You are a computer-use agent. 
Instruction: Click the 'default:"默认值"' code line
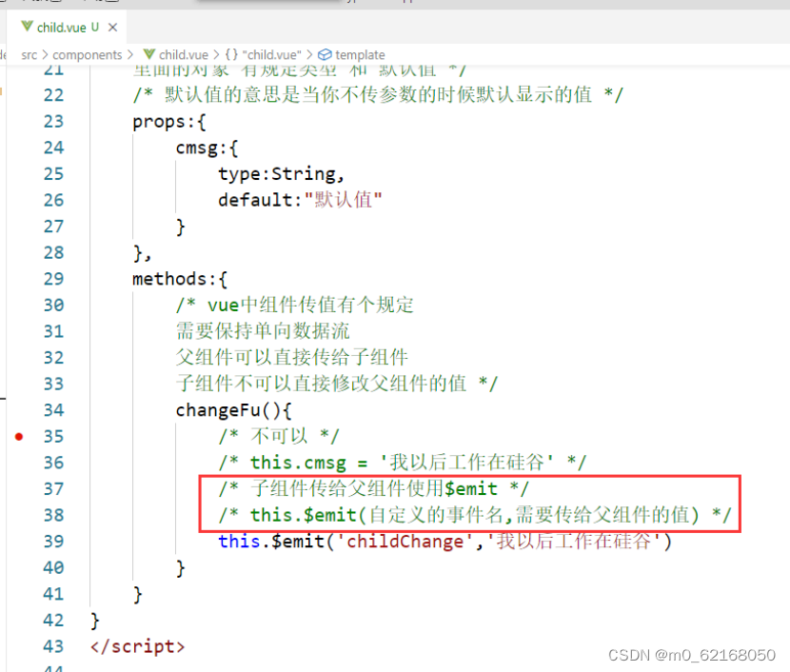coord(300,200)
